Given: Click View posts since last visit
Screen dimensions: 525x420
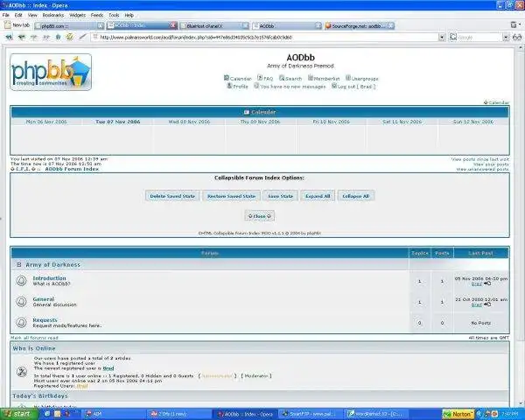Looking at the screenshot, I should pos(479,159).
